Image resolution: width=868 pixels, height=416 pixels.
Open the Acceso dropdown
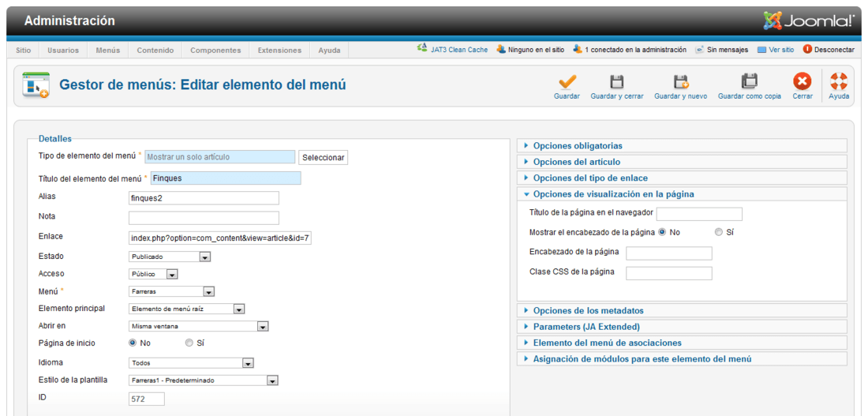click(153, 274)
